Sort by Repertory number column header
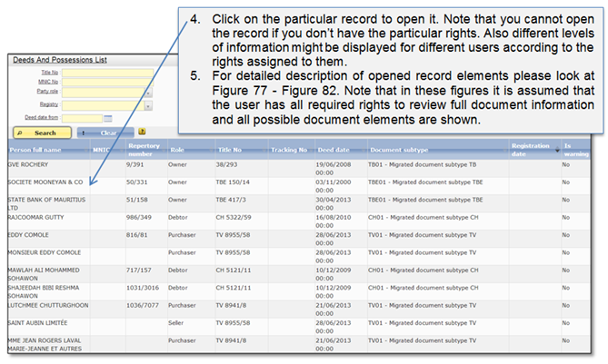 [145, 149]
